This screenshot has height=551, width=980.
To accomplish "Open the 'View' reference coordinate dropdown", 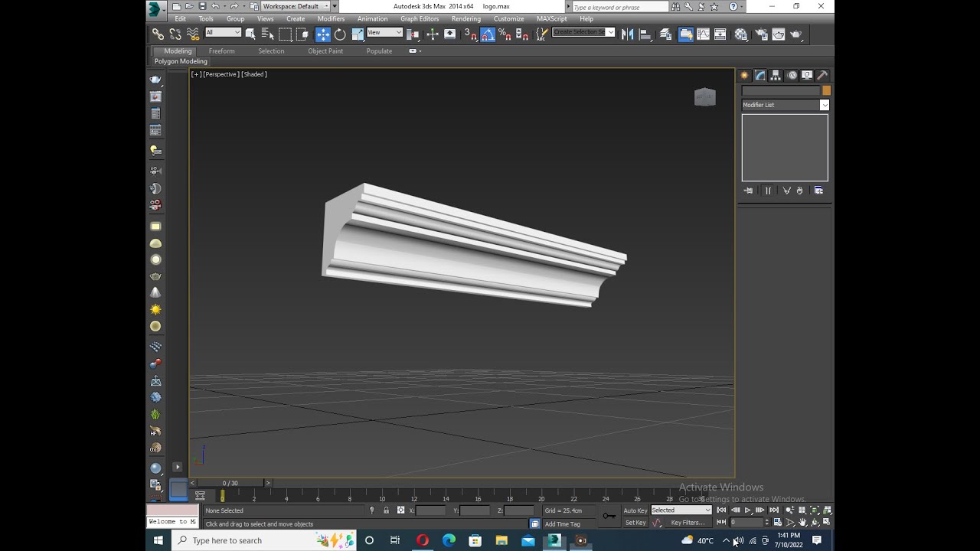I will 384,32.
